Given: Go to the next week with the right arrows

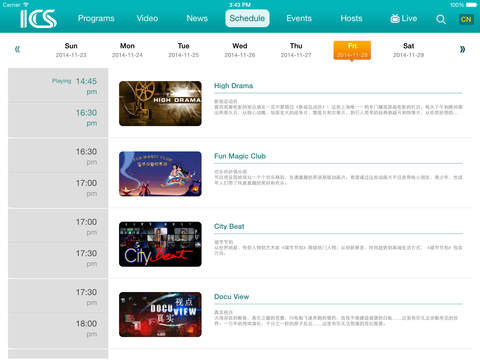Looking at the screenshot, I should point(462,49).
